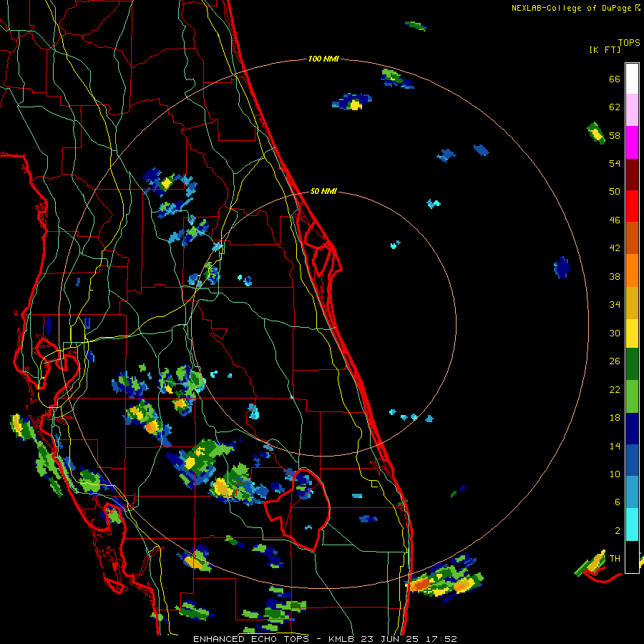644x644 pixels.
Task: Click the "[K FT]" units label
Action: [x=605, y=50]
